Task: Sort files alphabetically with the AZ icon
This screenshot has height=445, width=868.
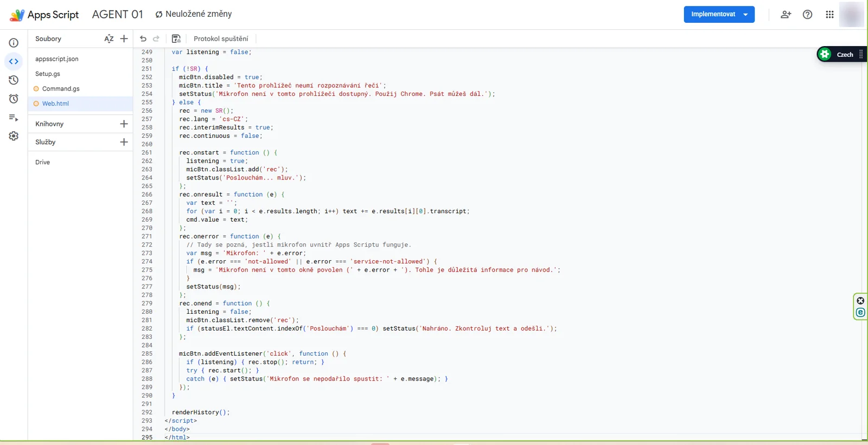Action: [109, 38]
